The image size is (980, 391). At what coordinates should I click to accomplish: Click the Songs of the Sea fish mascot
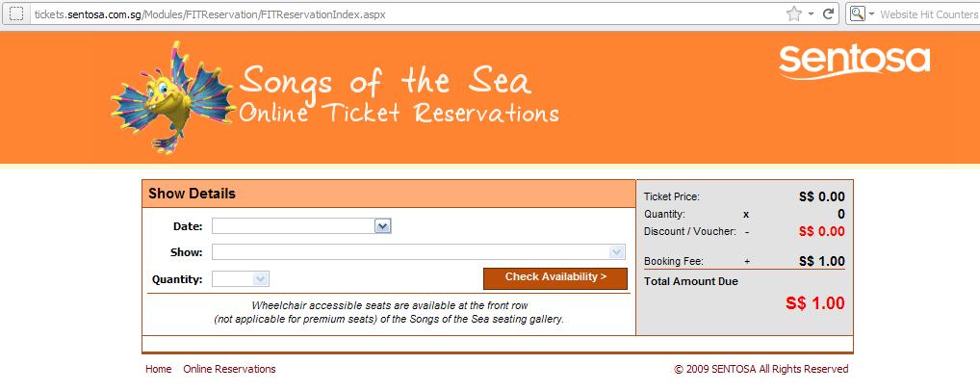(x=173, y=97)
